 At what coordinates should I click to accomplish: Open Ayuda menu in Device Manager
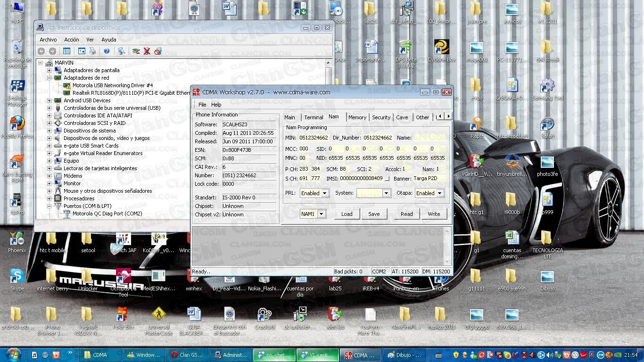108,40
